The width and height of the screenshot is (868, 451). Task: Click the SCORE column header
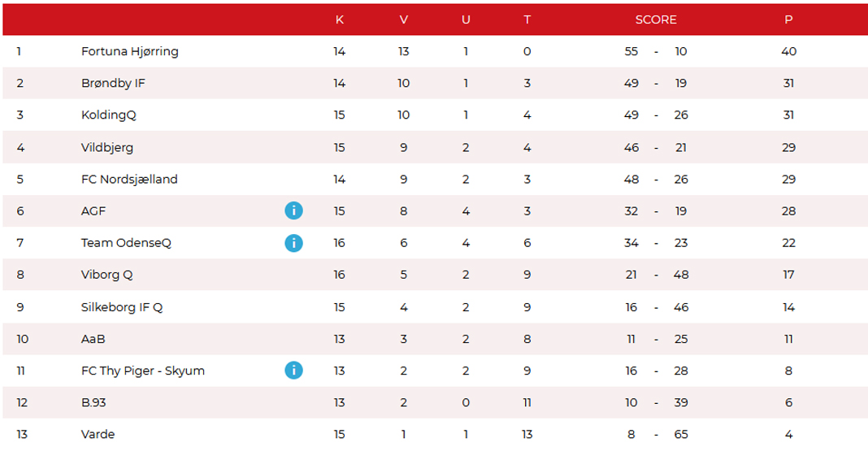tap(656, 20)
